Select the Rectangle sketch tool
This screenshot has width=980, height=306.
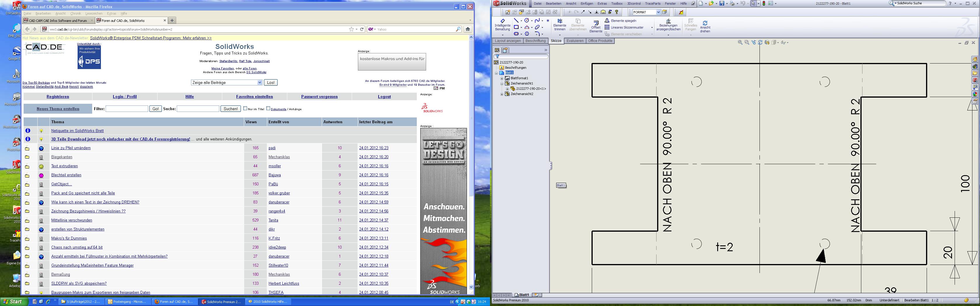coord(516,27)
